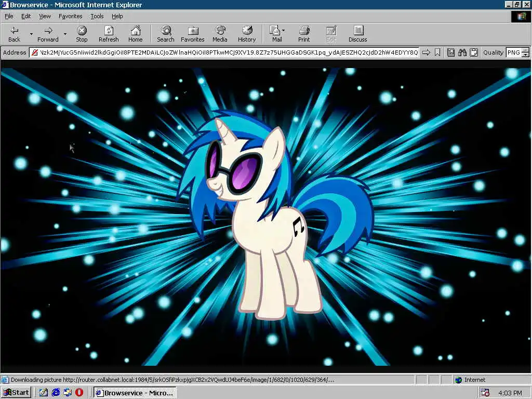Open the Tools menu
Image resolution: width=532 pixels, height=399 pixels.
(x=97, y=16)
